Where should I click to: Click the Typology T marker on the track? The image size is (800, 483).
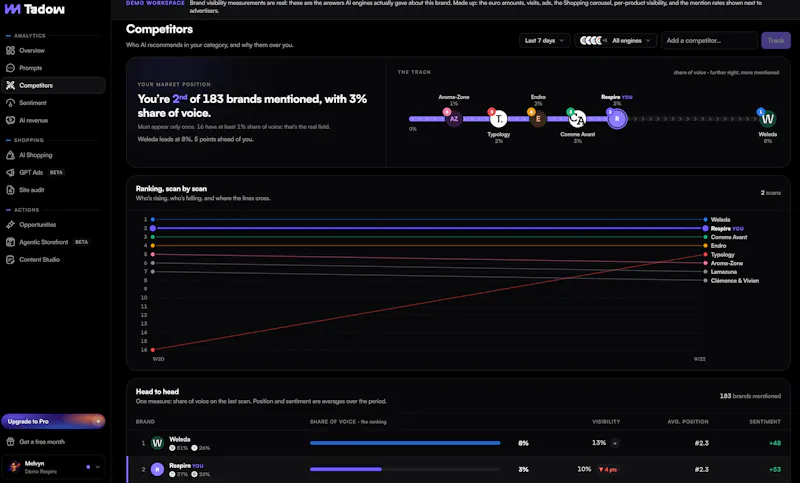[x=498, y=119]
